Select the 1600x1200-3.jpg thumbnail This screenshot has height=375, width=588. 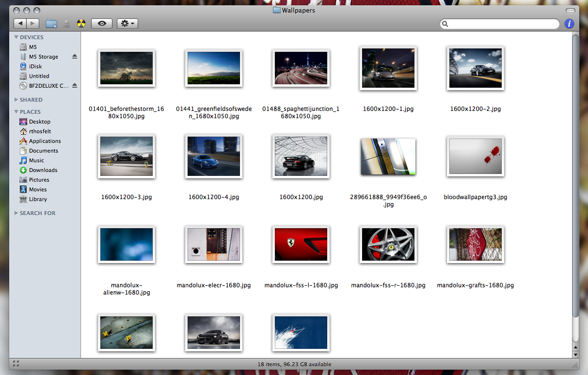[x=127, y=156]
